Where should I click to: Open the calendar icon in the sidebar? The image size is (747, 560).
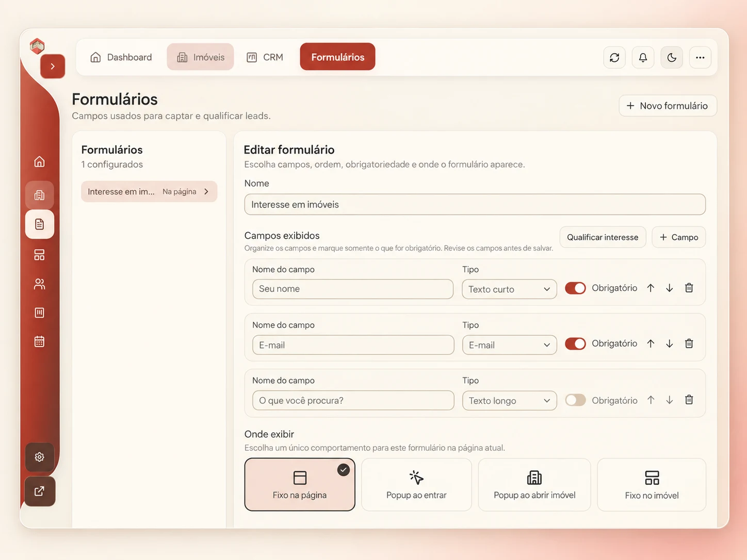tap(39, 341)
